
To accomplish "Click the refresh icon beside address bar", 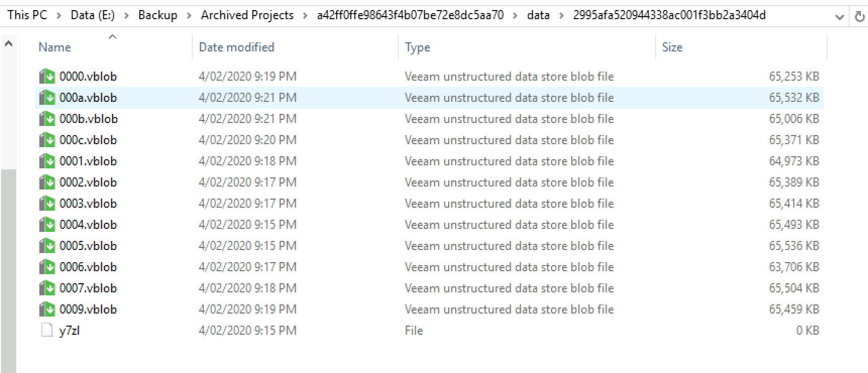I will click(859, 17).
